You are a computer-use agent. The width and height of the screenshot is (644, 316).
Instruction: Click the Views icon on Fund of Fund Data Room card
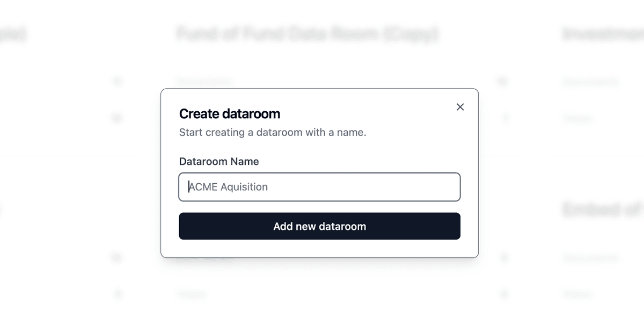point(117,118)
